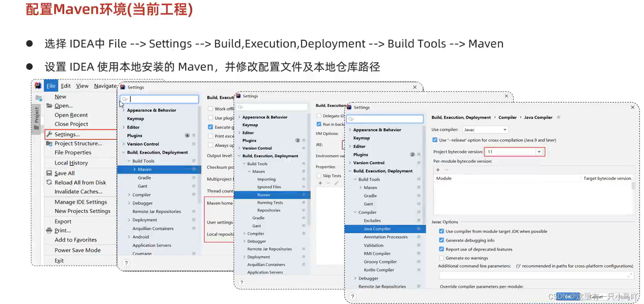Enable Generate no warnings checkbox

pos(441,258)
